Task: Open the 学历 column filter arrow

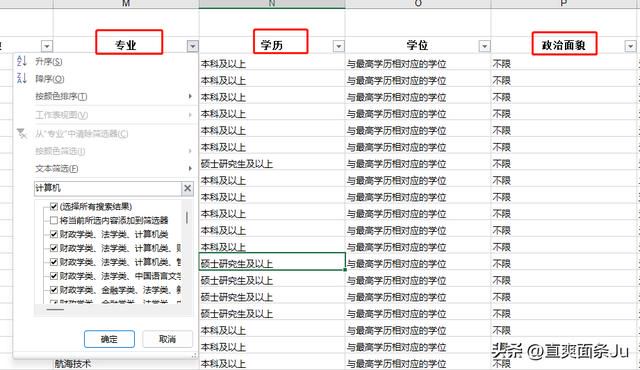Action: (x=338, y=46)
